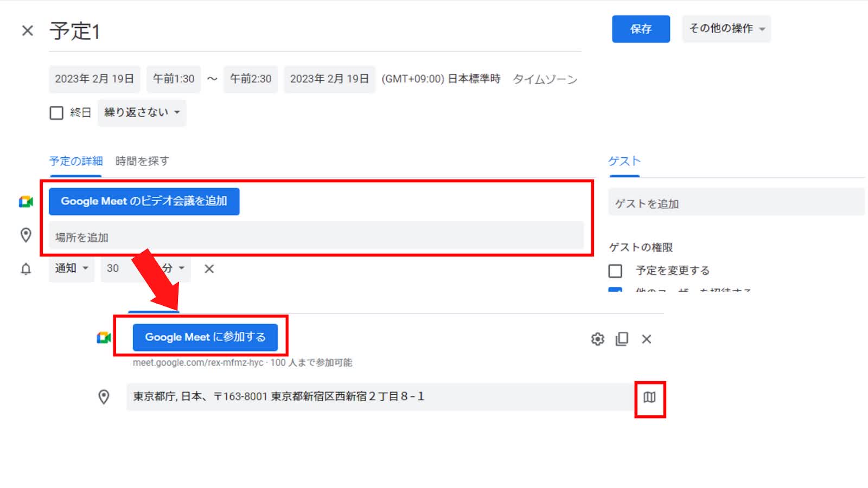Copy the Meet conference info icon
Viewport: 868px width, 488px height.
pyautogui.click(x=622, y=339)
